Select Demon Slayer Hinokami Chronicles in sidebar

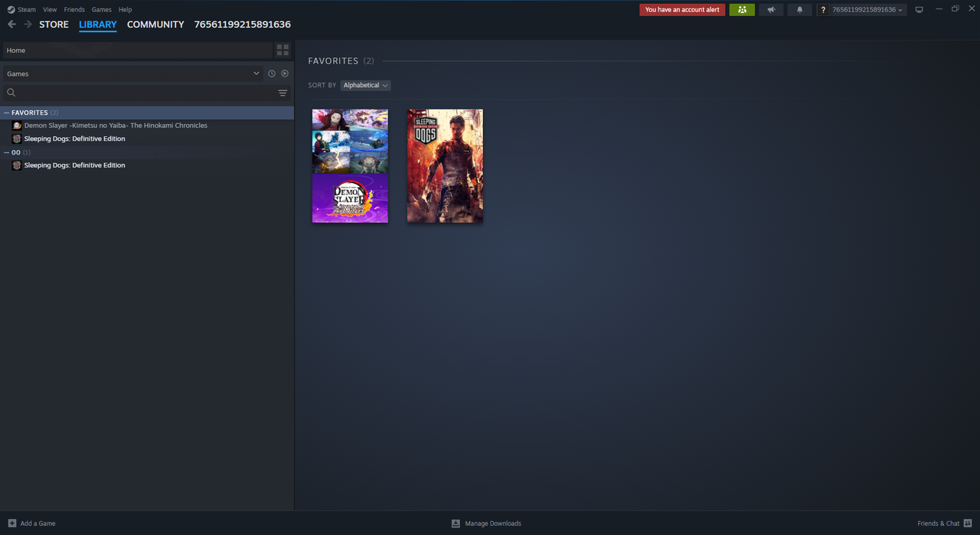click(x=116, y=126)
